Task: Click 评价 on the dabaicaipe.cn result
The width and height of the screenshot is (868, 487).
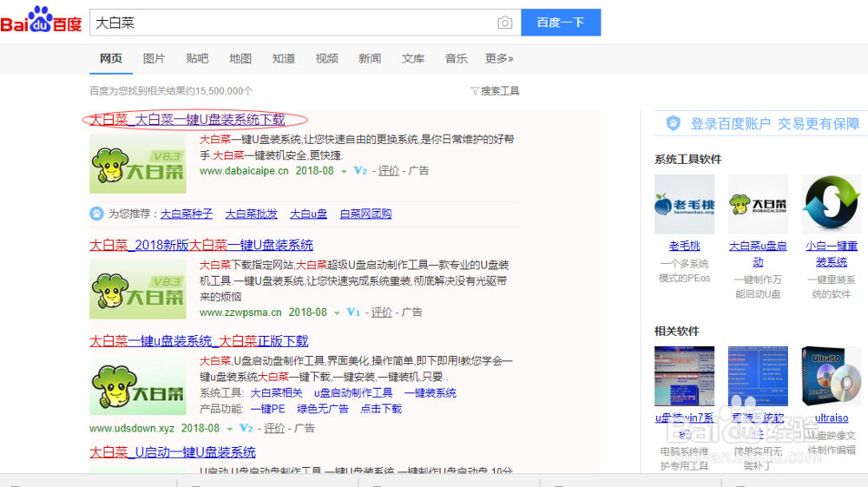Action: 389,171
